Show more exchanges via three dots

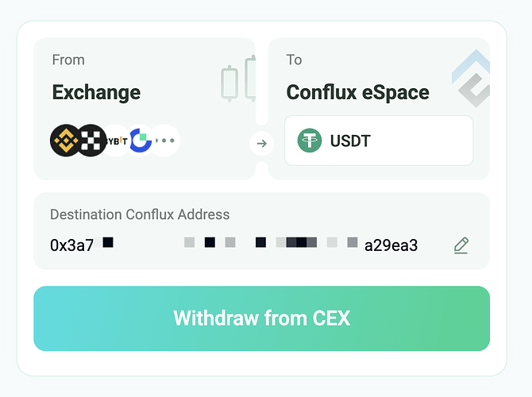pyautogui.click(x=165, y=140)
